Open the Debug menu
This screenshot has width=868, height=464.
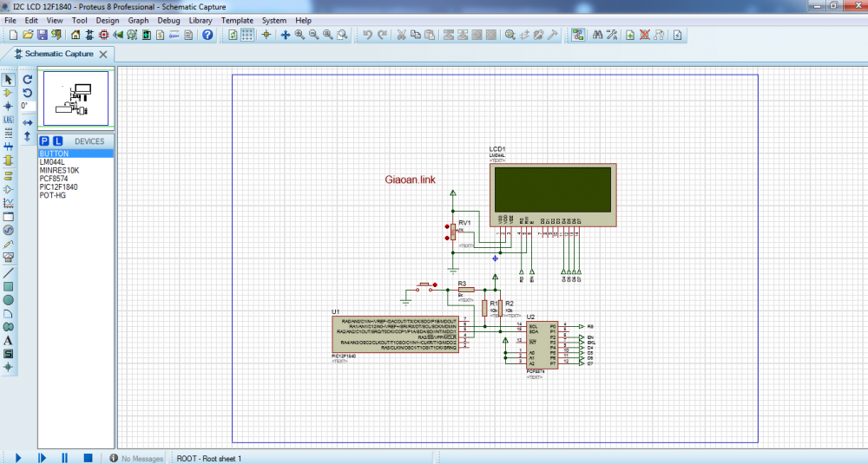169,20
